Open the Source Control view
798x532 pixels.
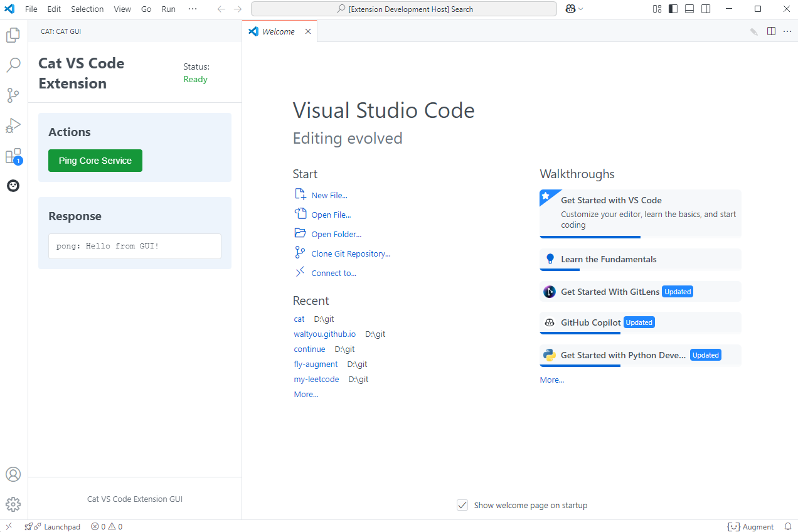click(13, 95)
